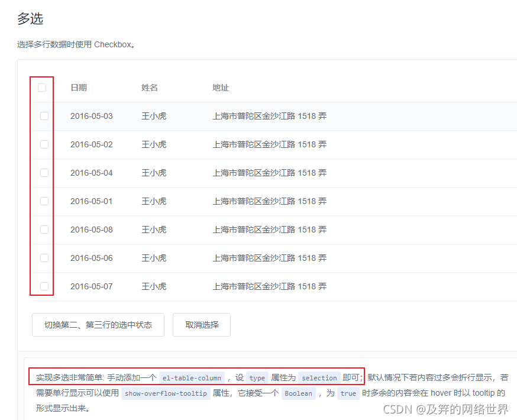Click the 地址 column header

point(219,88)
